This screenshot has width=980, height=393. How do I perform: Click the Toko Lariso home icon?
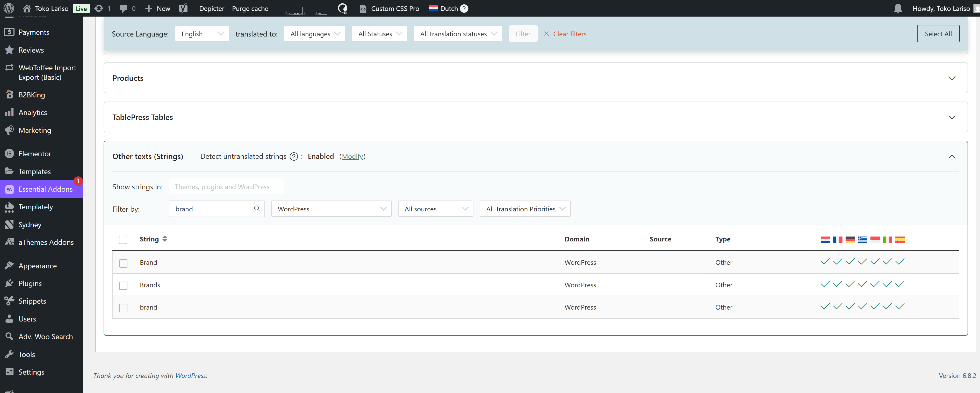click(x=27, y=8)
